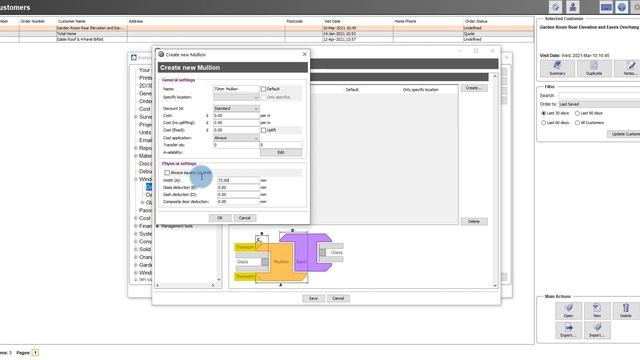The height and width of the screenshot is (360, 640).
Task: Click the New customer action icon
Action: (x=597, y=311)
